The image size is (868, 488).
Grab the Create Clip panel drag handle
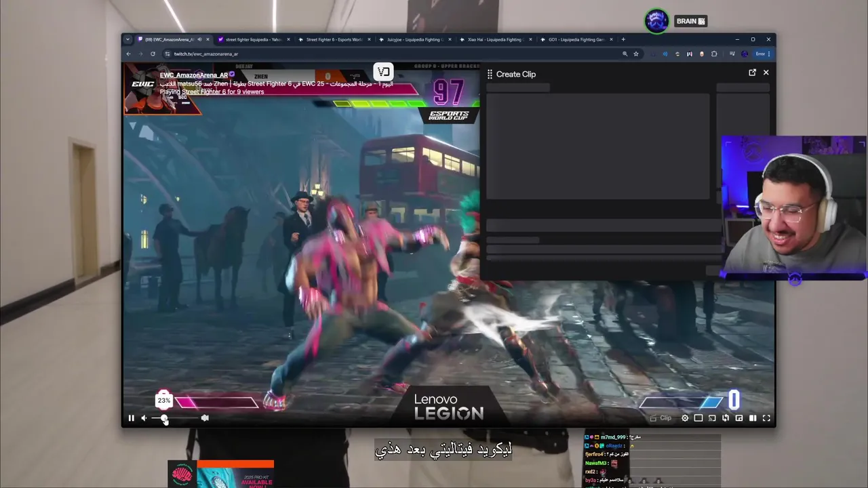490,74
